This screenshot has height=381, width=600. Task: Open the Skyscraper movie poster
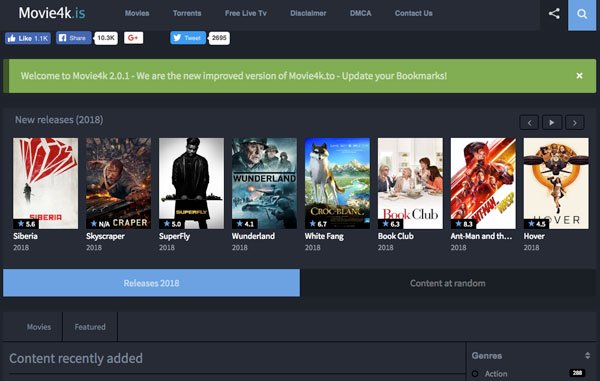(118, 183)
